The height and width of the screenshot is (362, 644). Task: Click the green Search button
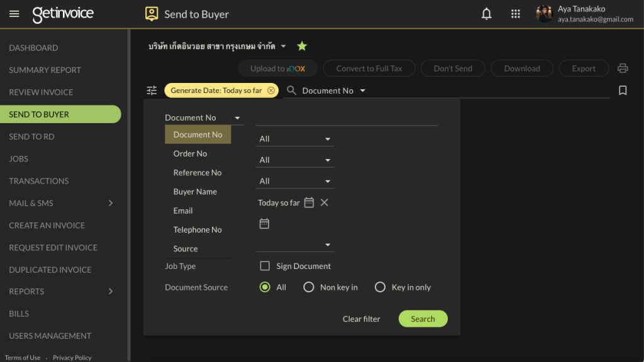[423, 319]
